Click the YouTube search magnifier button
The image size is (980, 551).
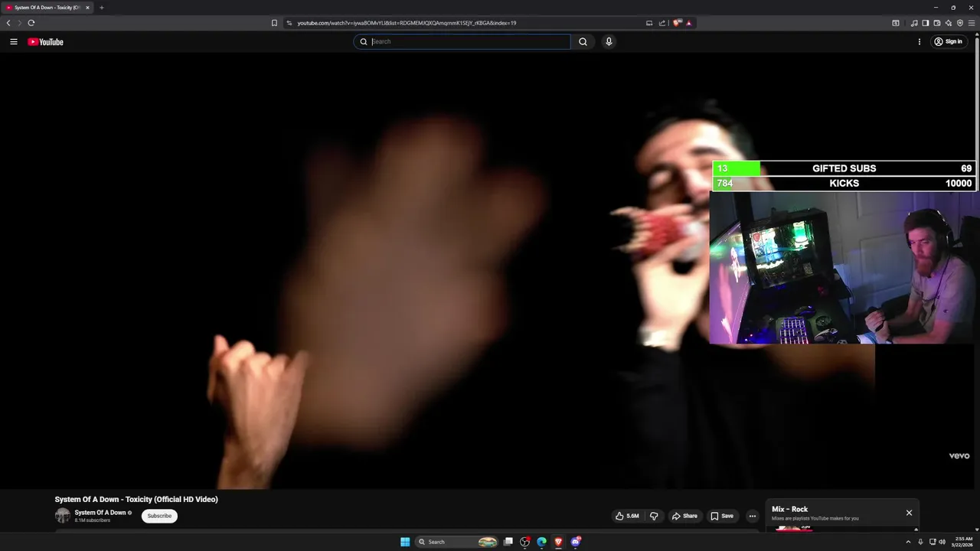583,42
